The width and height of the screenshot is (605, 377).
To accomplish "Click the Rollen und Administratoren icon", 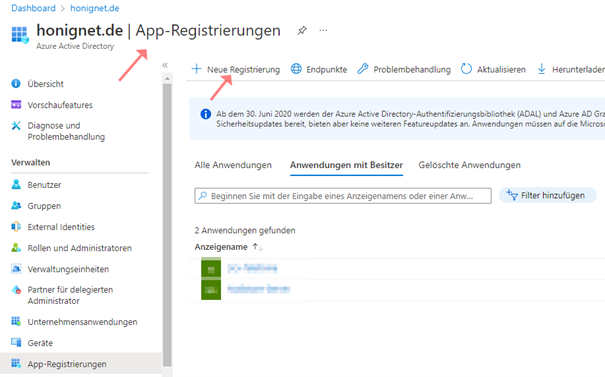I will pyautogui.click(x=16, y=247).
